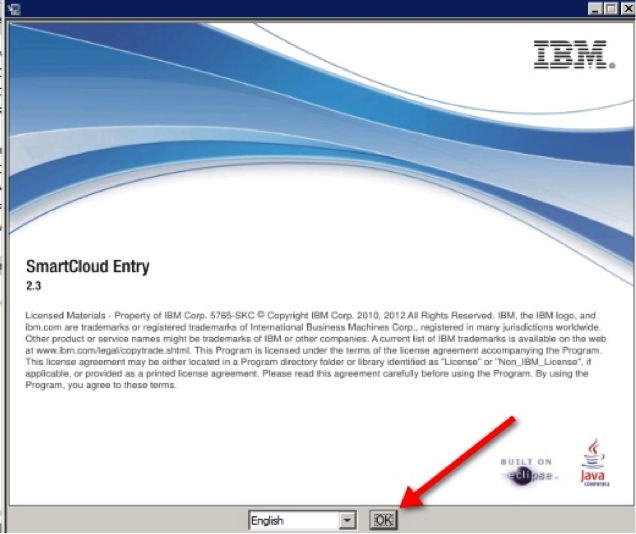The width and height of the screenshot is (636, 534).
Task: Click the Built on Eclipse logo
Action: click(x=529, y=472)
